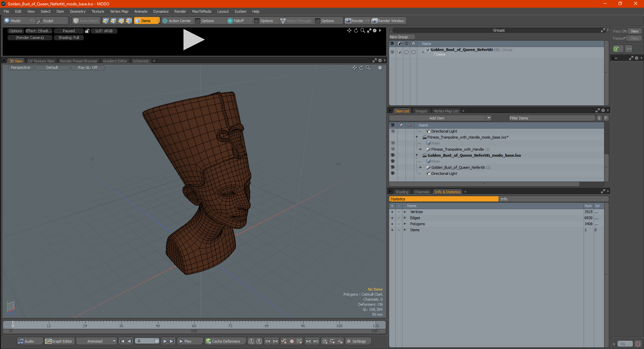
Task: Toggle the F filter button
Action: click(x=606, y=118)
